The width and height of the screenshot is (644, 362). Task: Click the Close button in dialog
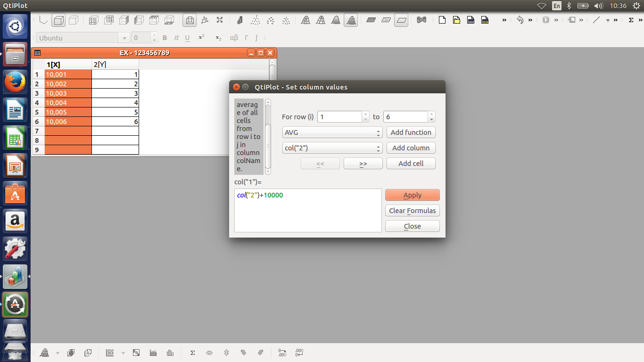point(413,226)
